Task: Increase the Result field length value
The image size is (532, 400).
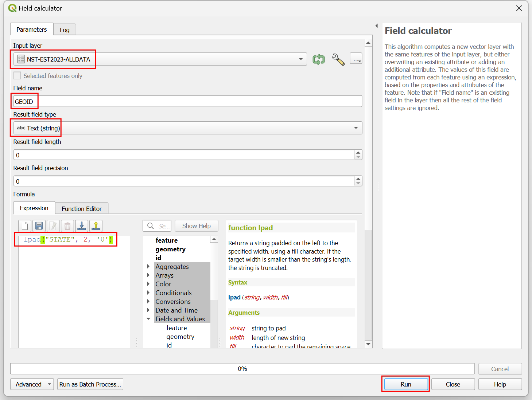Action: point(358,153)
